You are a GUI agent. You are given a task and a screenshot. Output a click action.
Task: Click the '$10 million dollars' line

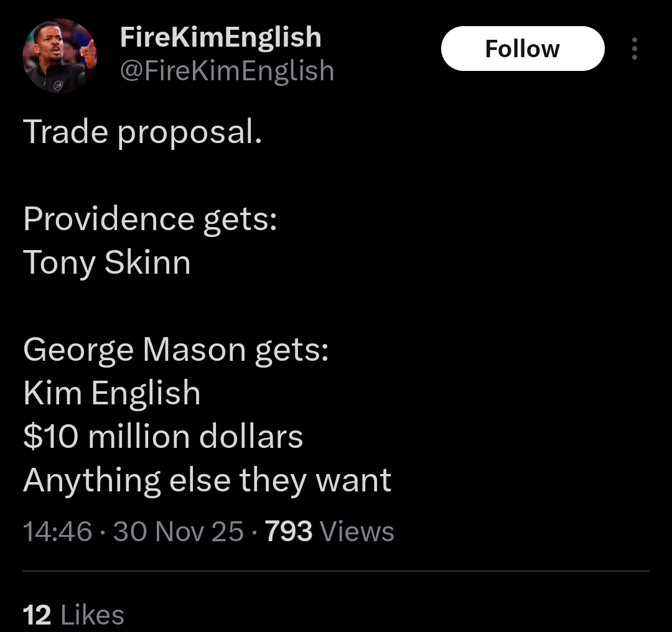(163, 436)
